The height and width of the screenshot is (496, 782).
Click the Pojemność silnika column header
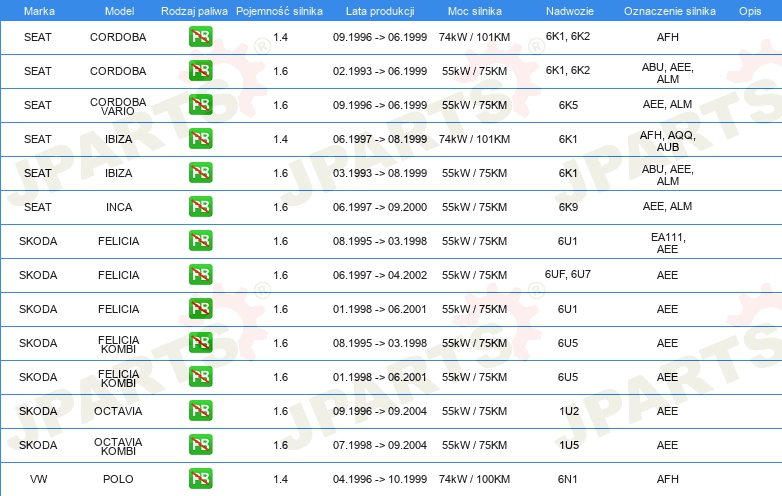pyautogui.click(x=279, y=11)
